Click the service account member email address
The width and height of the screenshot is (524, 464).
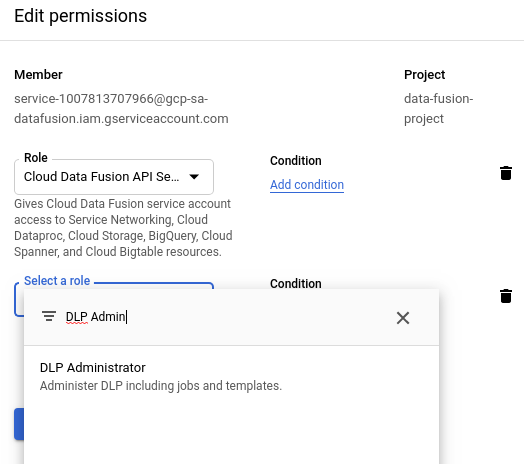click(121, 109)
